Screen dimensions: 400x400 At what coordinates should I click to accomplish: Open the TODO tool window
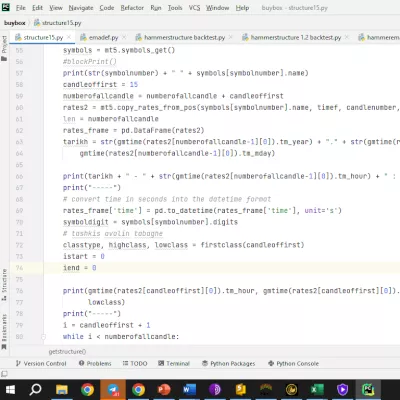click(x=135, y=363)
